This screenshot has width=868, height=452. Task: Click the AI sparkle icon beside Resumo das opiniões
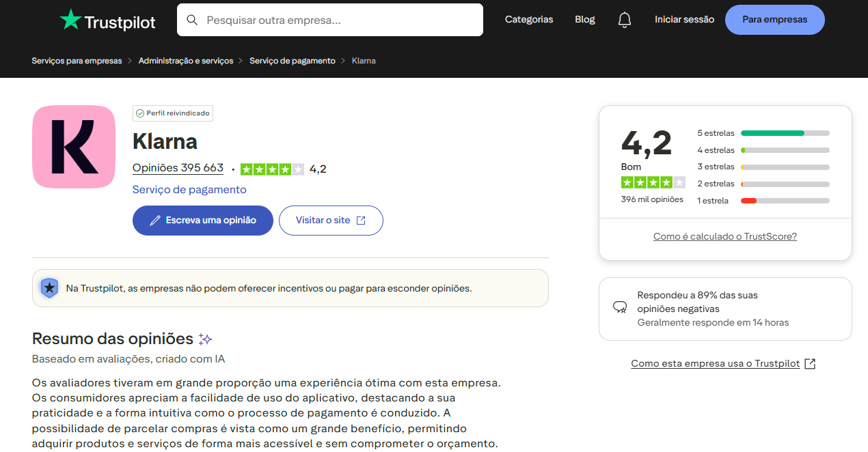tap(205, 339)
